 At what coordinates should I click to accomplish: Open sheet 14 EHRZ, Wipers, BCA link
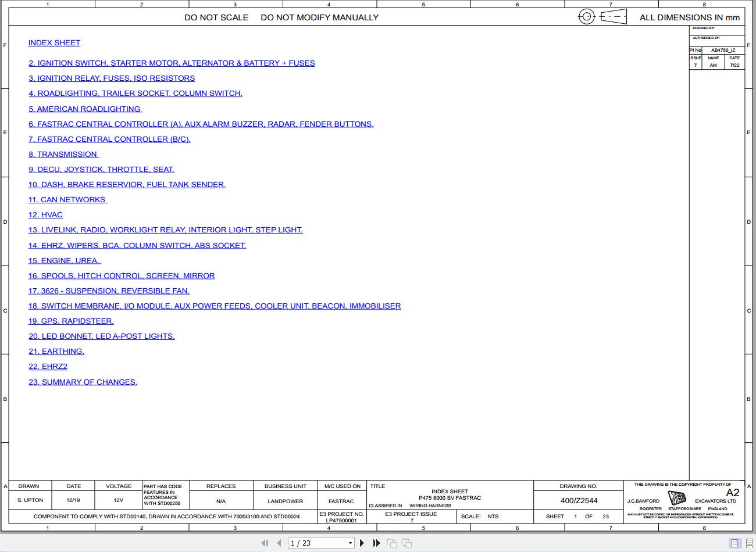(x=137, y=245)
